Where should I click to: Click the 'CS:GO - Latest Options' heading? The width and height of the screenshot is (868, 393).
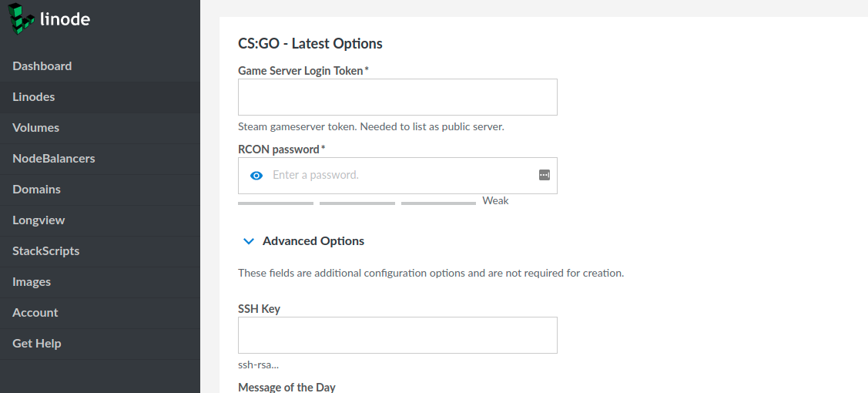310,44
